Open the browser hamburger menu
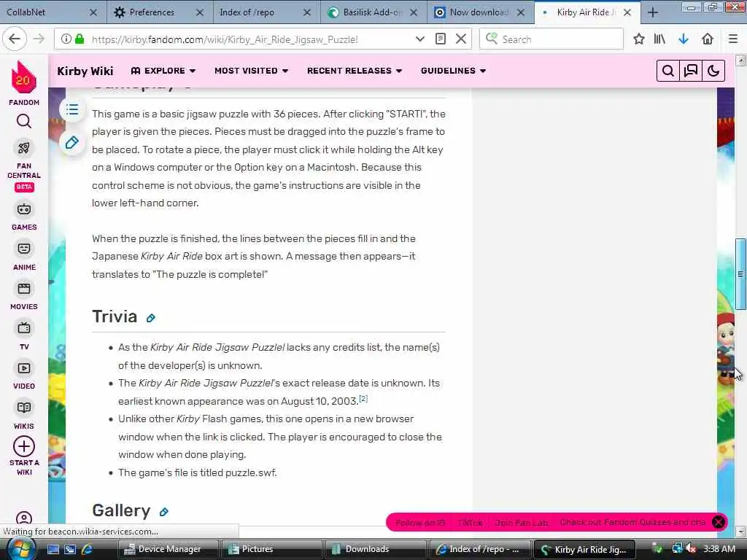Viewport: 747px width, 560px height. click(x=733, y=39)
